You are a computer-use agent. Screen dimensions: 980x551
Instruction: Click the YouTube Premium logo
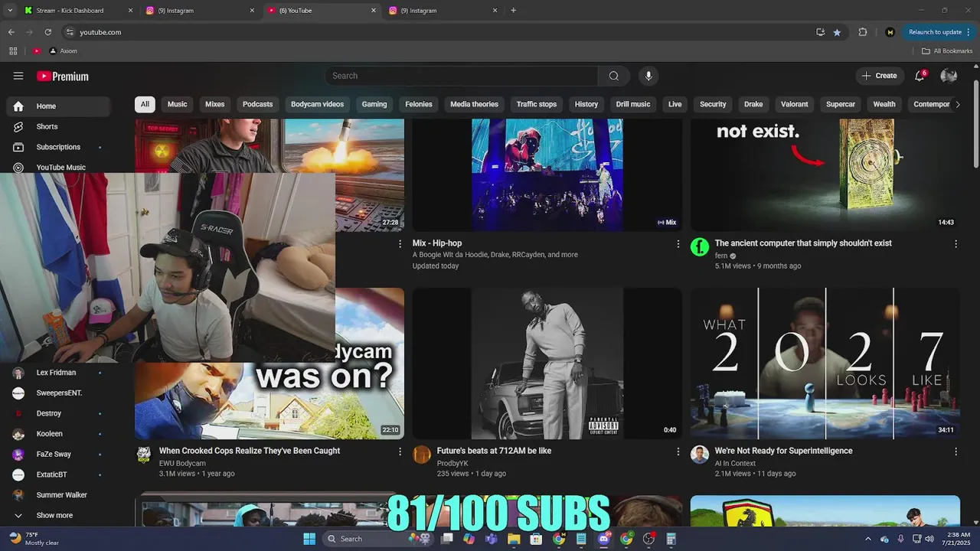pyautogui.click(x=63, y=77)
